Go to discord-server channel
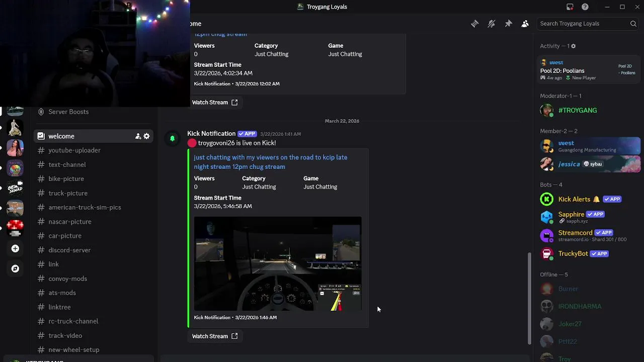This screenshot has height=362, width=644. [x=93, y=250]
